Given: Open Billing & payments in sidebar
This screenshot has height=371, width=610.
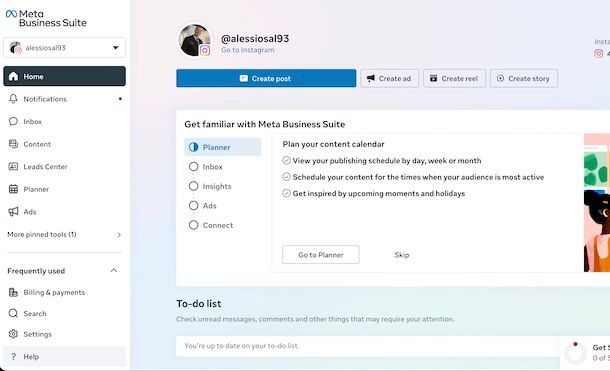Looking at the screenshot, I should click(x=65, y=292).
